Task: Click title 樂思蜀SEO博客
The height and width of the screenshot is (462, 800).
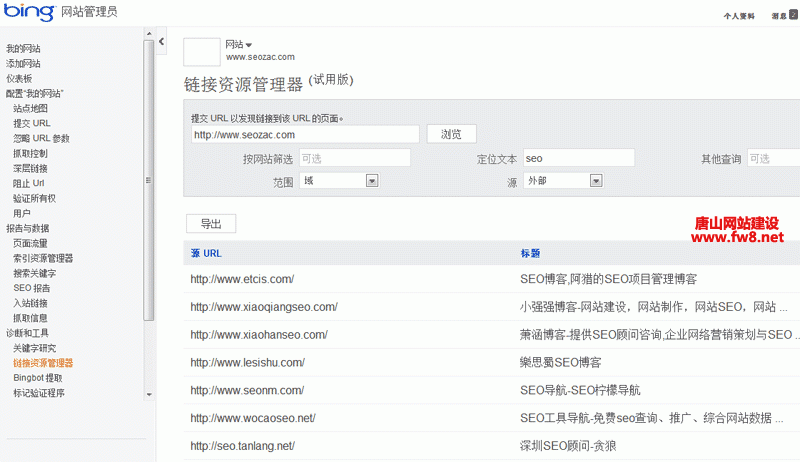Action: [561, 363]
